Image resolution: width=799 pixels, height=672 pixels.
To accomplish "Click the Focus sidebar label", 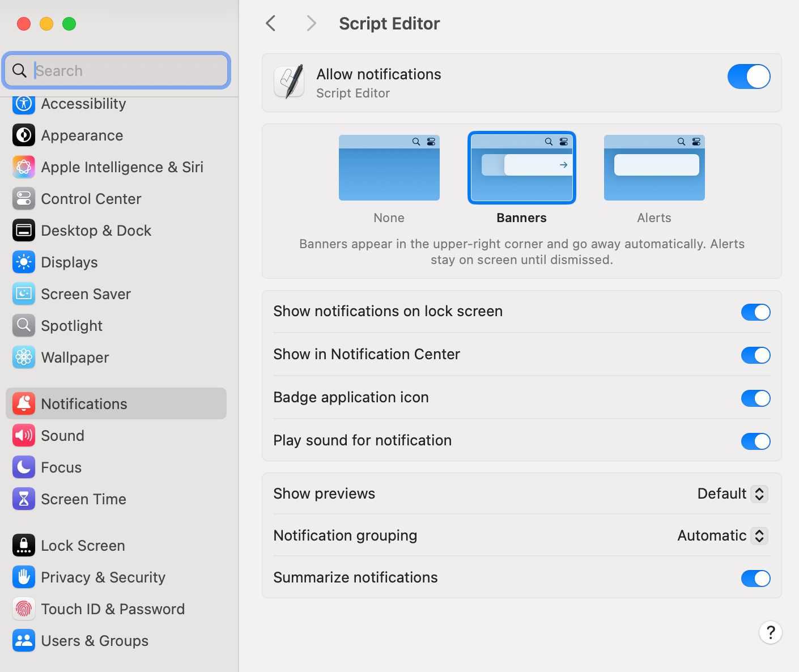I will point(61,467).
